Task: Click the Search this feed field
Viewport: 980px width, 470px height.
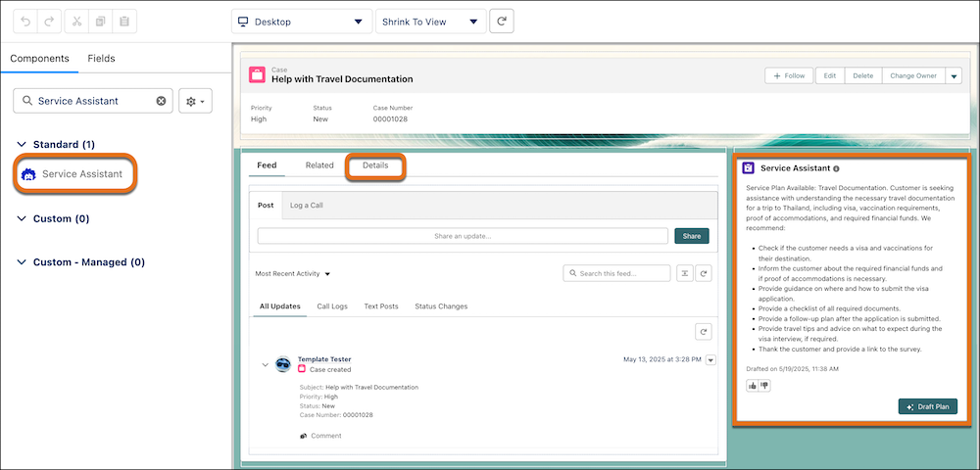Action: click(x=617, y=274)
